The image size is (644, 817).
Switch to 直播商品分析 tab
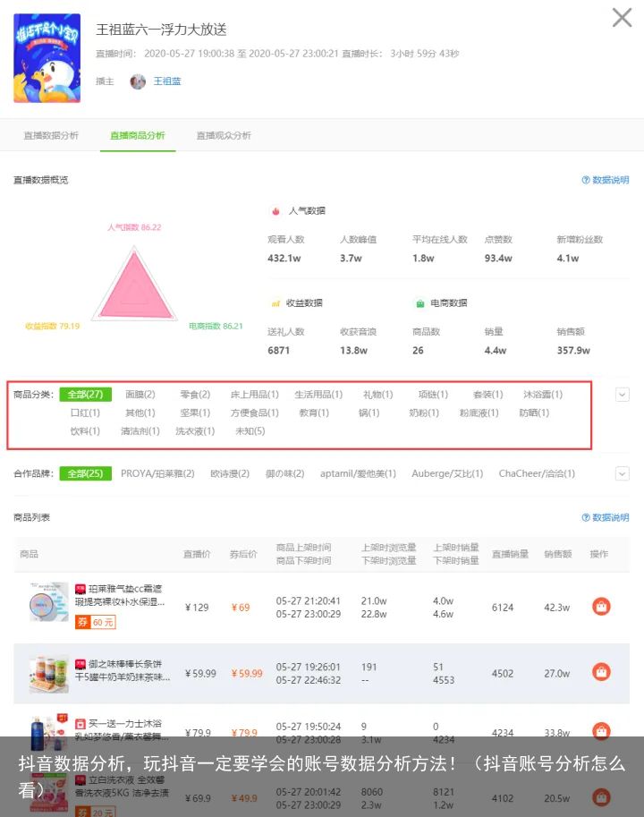[138, 135]
